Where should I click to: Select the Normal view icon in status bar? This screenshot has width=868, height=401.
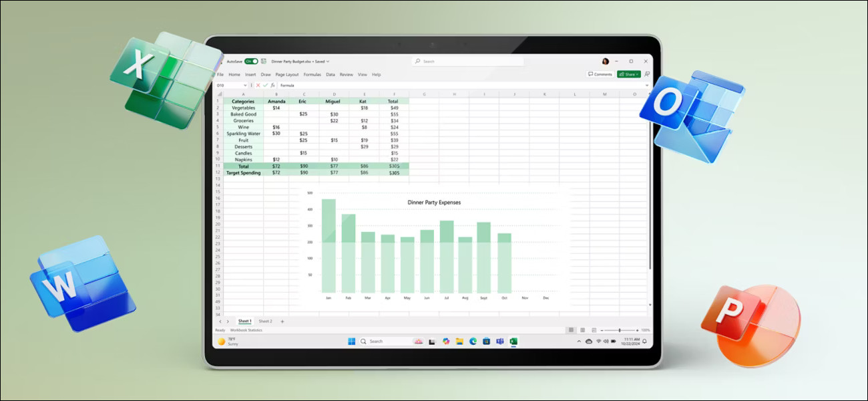pyautogui.click(x=572, y=329)
